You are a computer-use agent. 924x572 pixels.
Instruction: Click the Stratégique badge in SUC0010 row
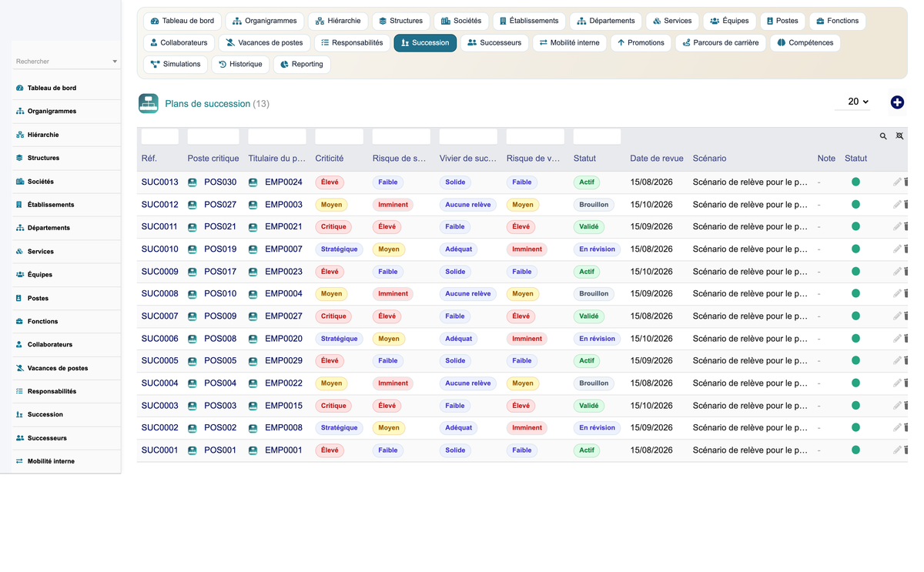[x=339, y=249]
